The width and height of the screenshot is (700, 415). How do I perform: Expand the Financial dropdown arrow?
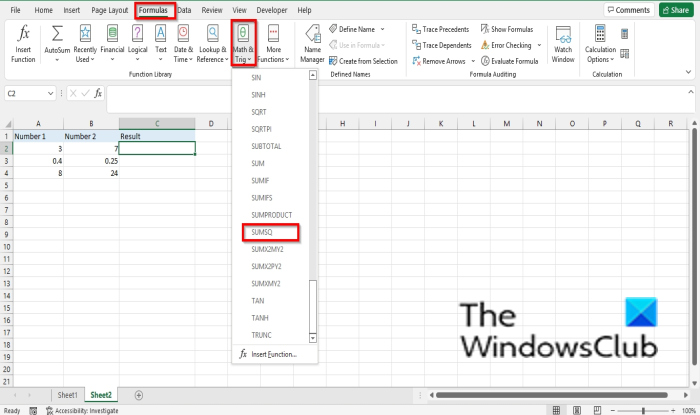pos(112,59)
